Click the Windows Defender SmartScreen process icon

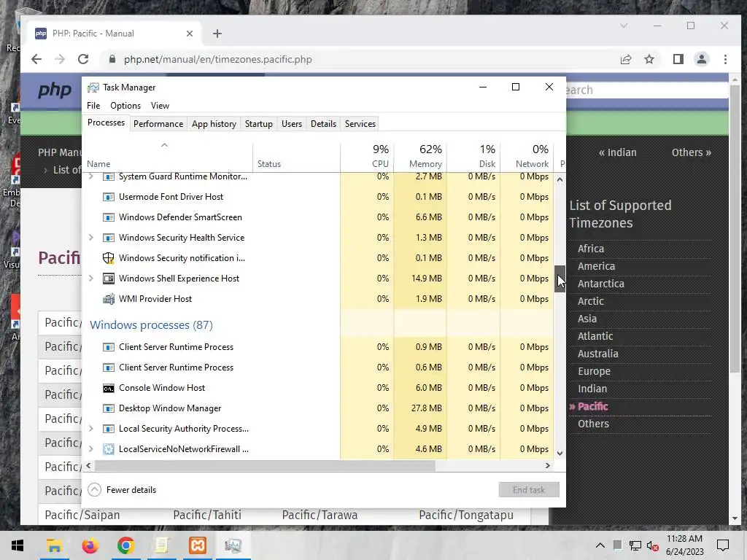(109, 217)
